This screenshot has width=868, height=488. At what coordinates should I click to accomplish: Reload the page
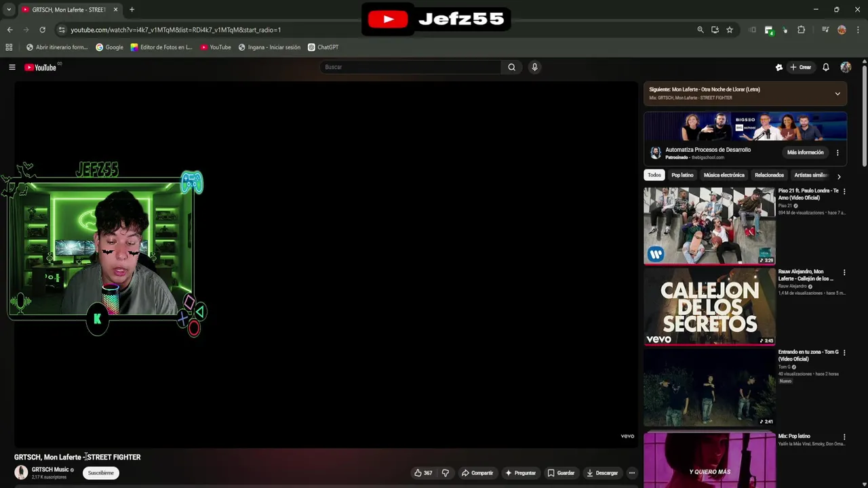click(42, 30)
